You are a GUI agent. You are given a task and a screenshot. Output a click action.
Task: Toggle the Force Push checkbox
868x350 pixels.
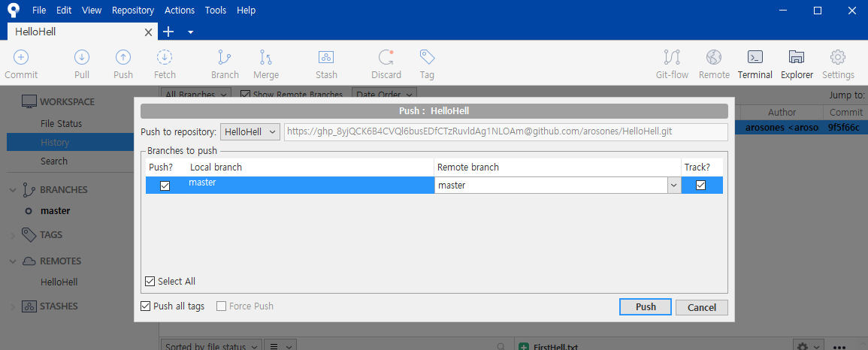coord(222,306)
